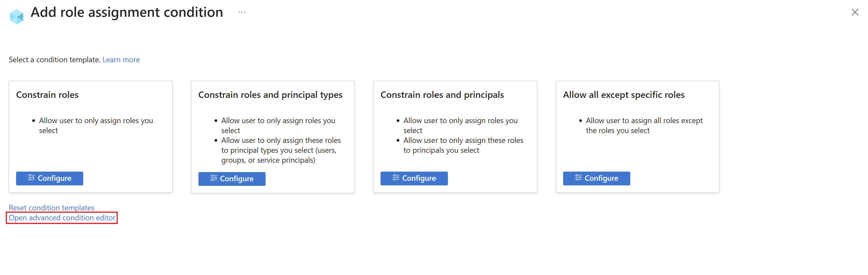The width and height of the screenshot is (868, 275).
Task: Click sliders icon on Constrain roles Configure button
Action: click(31, 178)
